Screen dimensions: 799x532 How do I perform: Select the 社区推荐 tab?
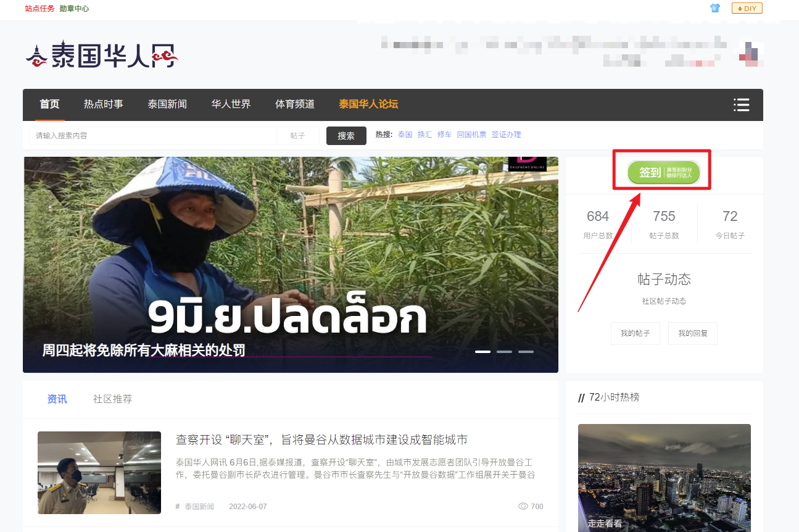coord(112,399)
